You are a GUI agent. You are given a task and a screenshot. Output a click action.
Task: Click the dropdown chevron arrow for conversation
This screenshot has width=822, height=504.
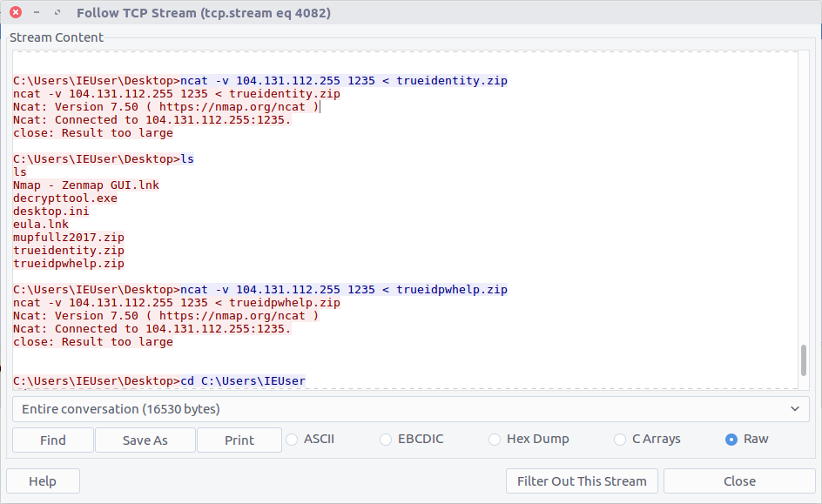coord(793,409)
